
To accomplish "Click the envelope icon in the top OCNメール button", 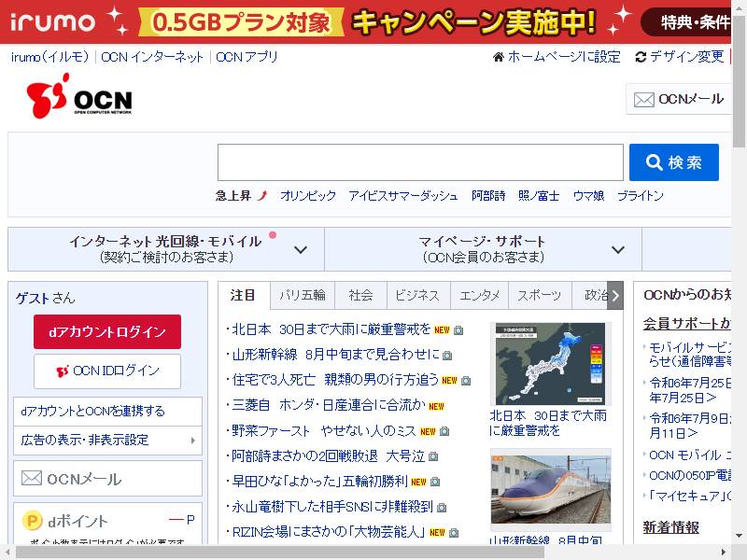I will 643,100.
